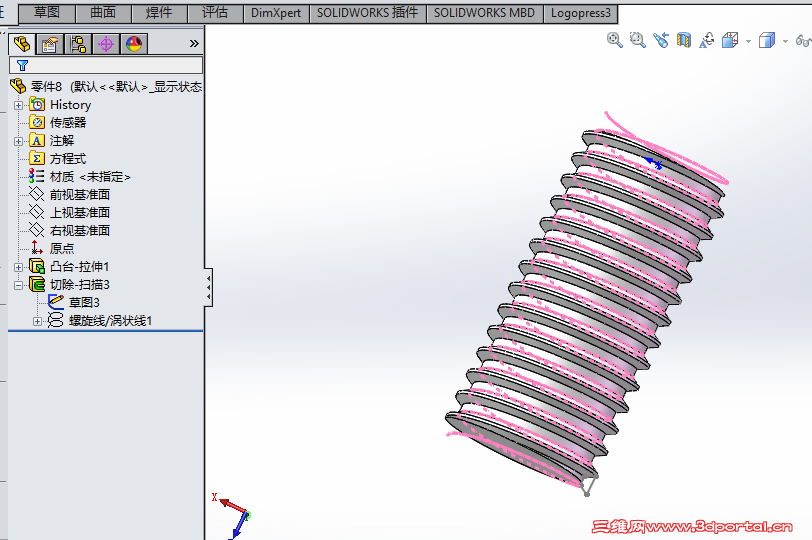Select the 凸台-拉伸1 feature
812x540 pixels.
tap(80, 267)
